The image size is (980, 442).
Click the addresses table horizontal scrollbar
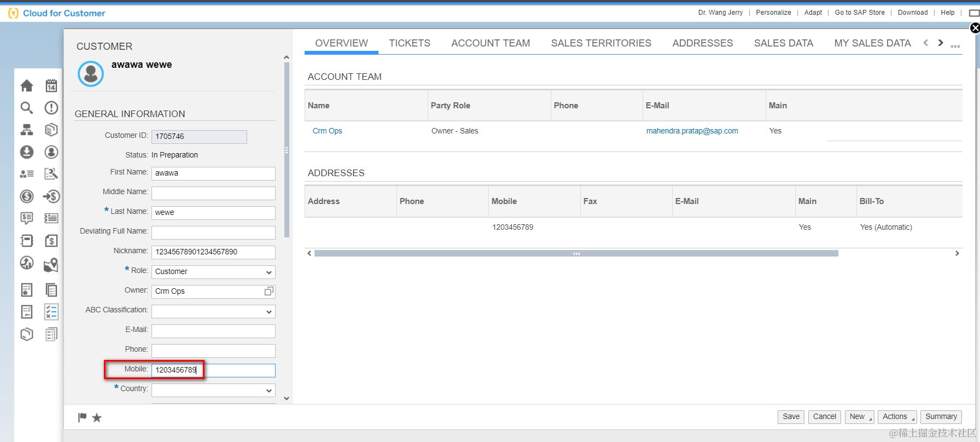click(x=576, y=253)
